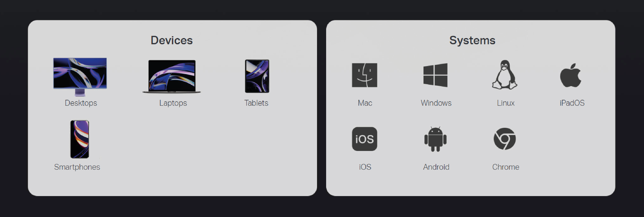Click the Mac Finder icon
This screenshot has width=644, height=217.
pos(364,75)
